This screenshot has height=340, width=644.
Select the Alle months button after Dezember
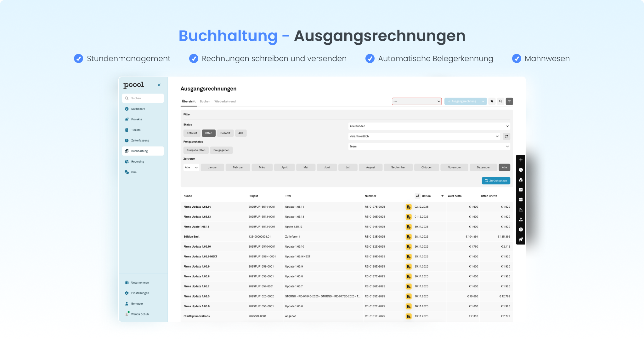pyautogui.click(x=505, y=168)
